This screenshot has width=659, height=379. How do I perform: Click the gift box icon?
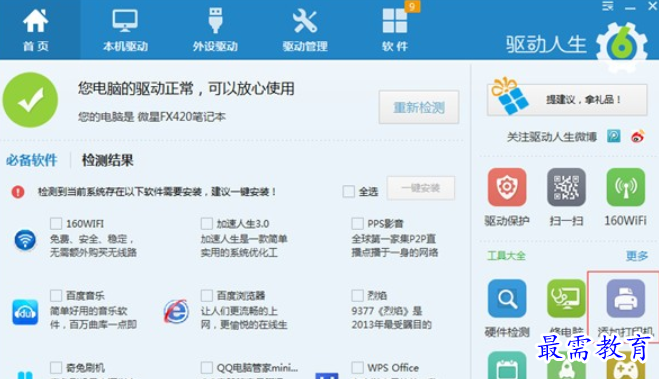click(x=510, y=96)
